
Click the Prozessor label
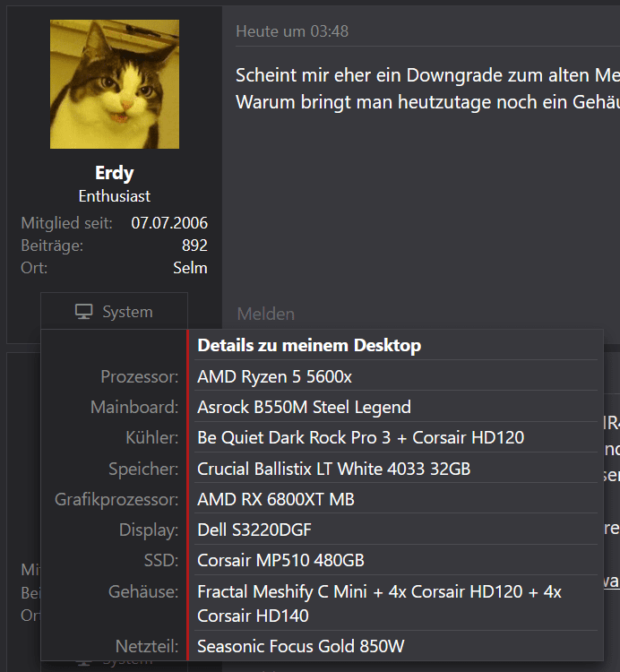[139, 376]
